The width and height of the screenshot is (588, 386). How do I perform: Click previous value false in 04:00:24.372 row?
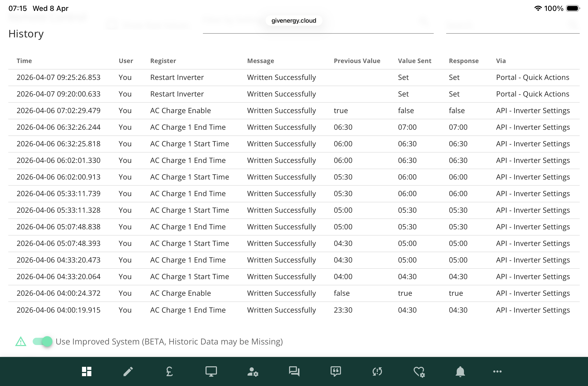341,293
